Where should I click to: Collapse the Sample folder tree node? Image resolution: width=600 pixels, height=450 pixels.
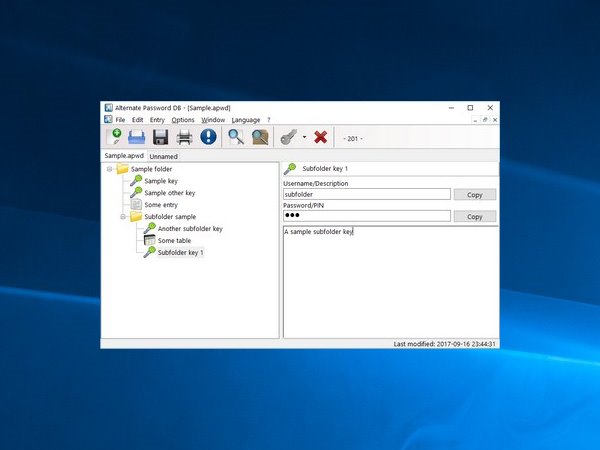coord(109,169)
